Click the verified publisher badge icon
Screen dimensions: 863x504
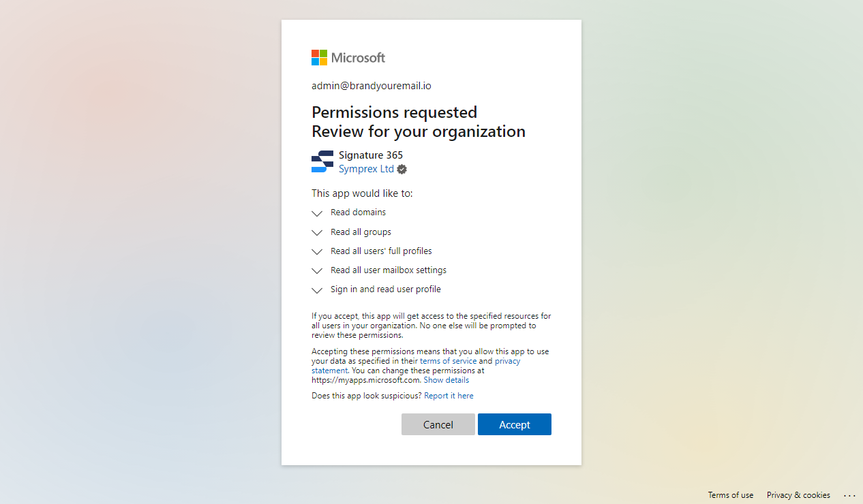pos(402,170)
